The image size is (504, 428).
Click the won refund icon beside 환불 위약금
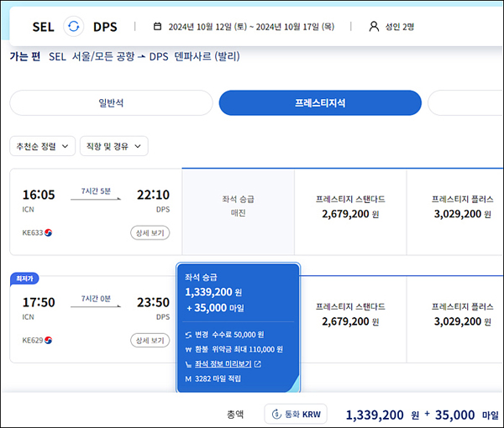coord(188,350)
